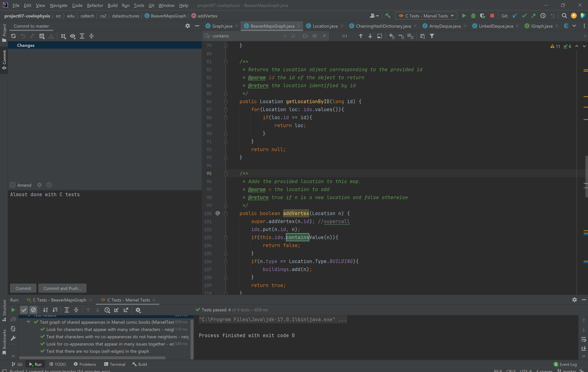Collapse the Marvel comic books test node
Viewport: 588px width, 372px height.
pyautogui.click(x=28, y=322)
